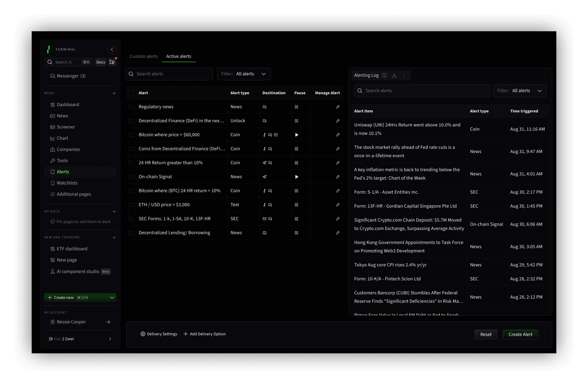
Task: Open Tools in the sidebar
Action: coord(59,161)
